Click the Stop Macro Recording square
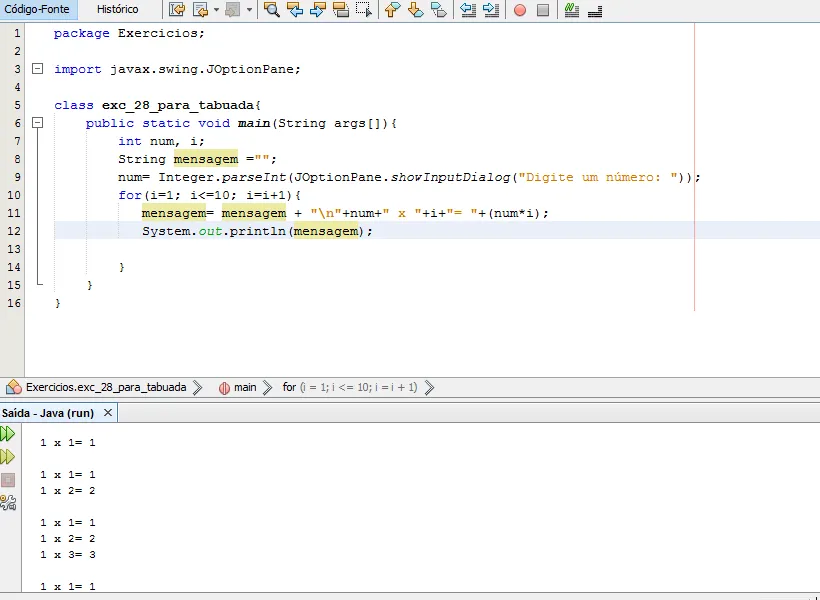The height and width of the screenshot is (600, 820). click(543, 10)
